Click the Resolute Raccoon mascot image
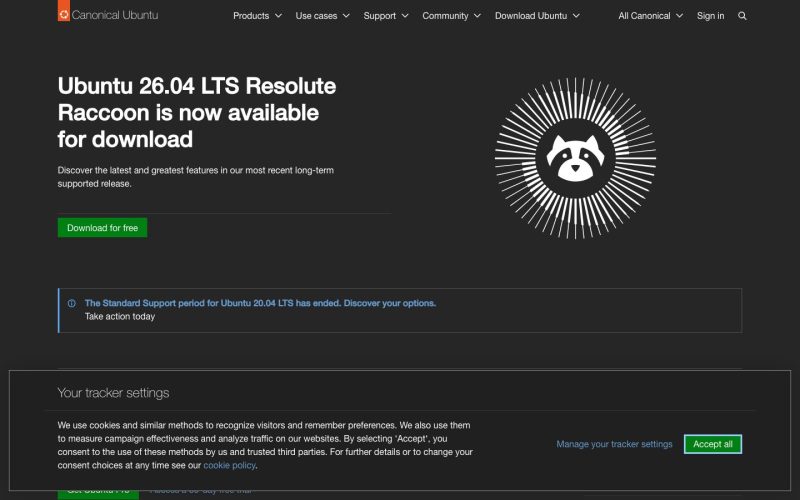This screenshot has width=800, height=500. 576,158
